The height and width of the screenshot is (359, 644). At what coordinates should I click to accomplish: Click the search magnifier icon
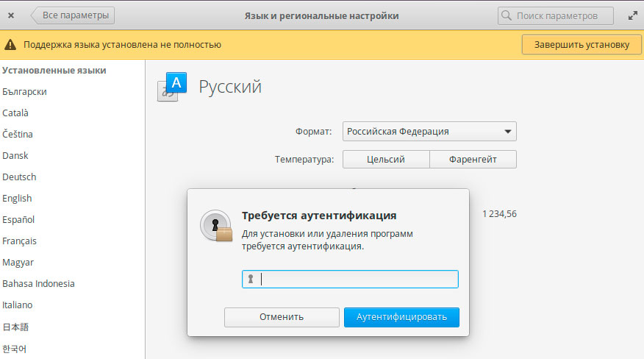[508, 15]
